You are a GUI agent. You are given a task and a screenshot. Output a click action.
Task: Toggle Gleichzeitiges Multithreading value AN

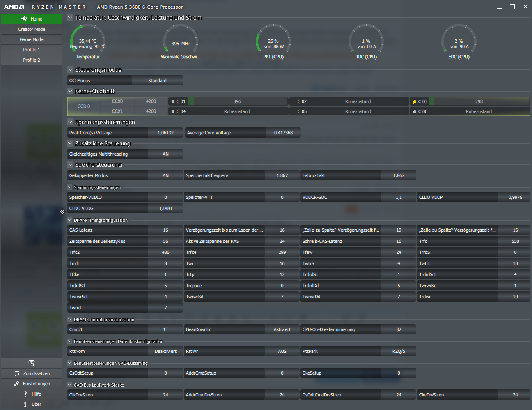(165, 154)
